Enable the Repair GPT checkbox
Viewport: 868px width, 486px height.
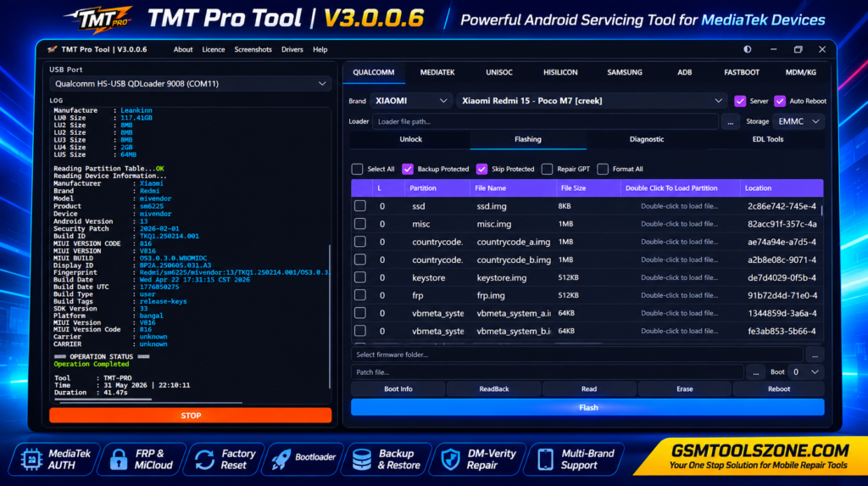(x=547, y=169)
